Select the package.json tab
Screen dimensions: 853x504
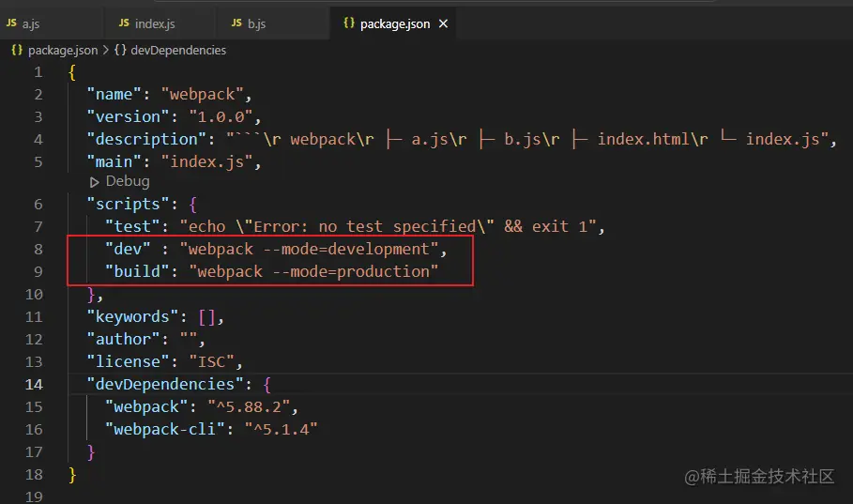(395, 23)
